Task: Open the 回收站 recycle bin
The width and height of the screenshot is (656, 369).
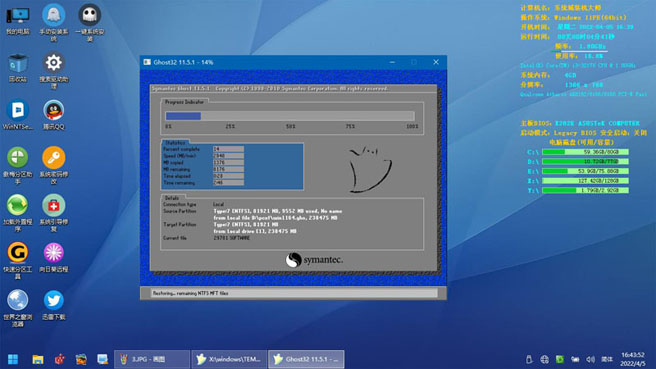Action: 18,67
